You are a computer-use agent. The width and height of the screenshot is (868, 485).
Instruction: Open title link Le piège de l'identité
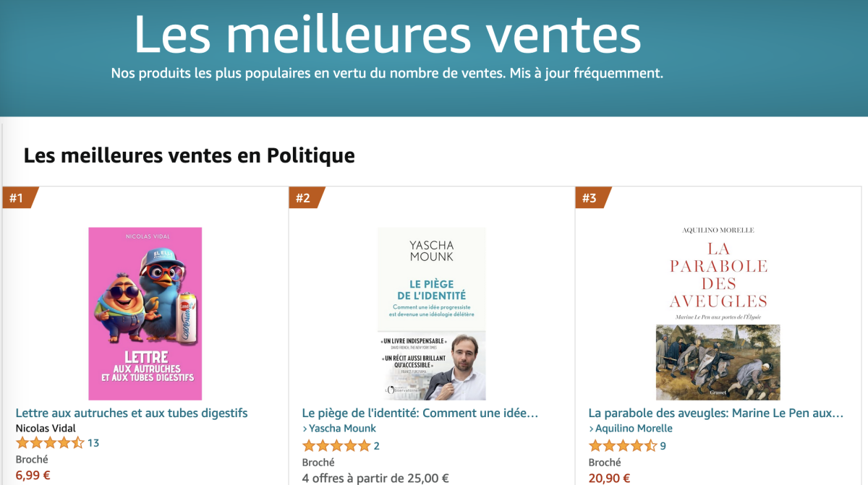point(420,413)
